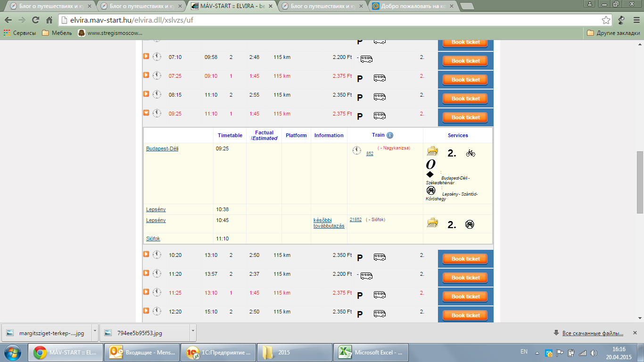Open train 21852 details link

355,220
